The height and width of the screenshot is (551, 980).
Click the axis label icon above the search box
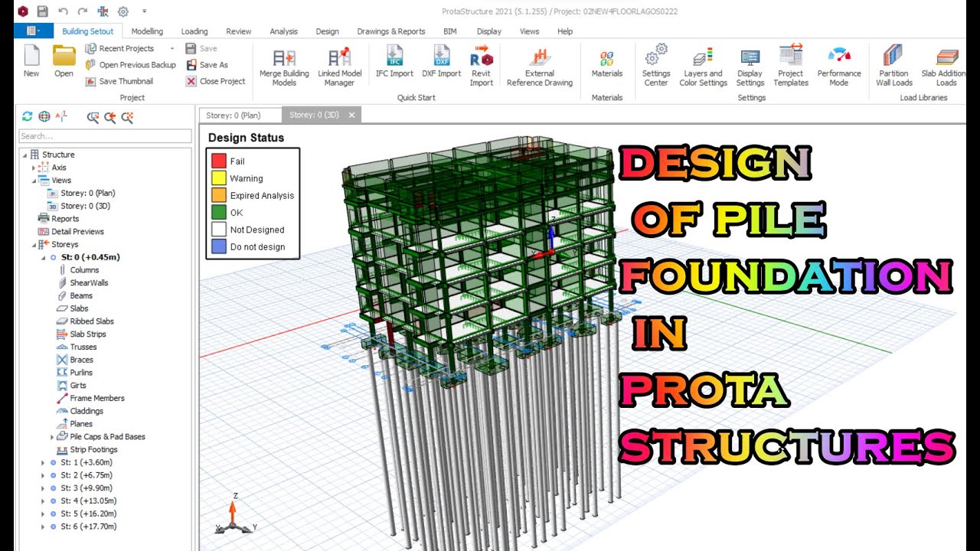tap(62, 116)
